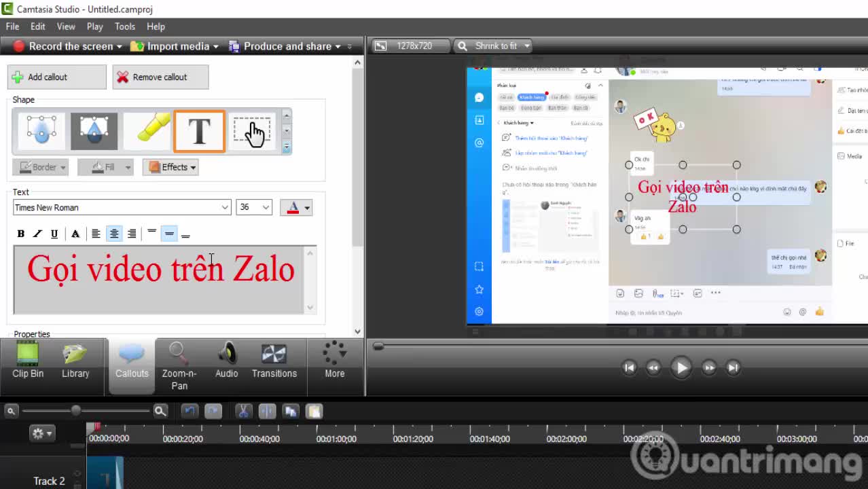Open the More tools panel
The height and width of the screenshot is (489, 868).
pyautogui.click(x=334, y=361)
